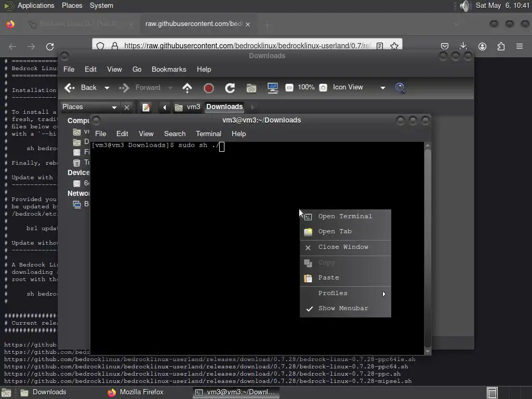Viewport: 532px width, 399px height.
Task: Open Computer icon in file manager toolbar
Action: click(x=272, y=88)
